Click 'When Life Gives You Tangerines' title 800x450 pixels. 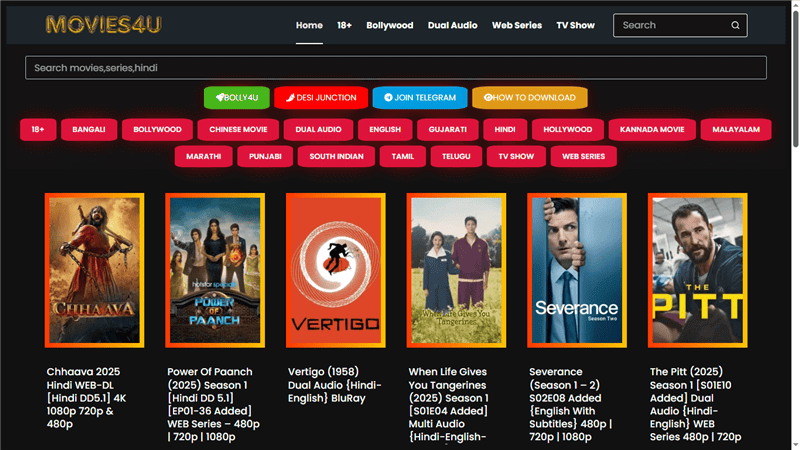(x=448, y=404)
